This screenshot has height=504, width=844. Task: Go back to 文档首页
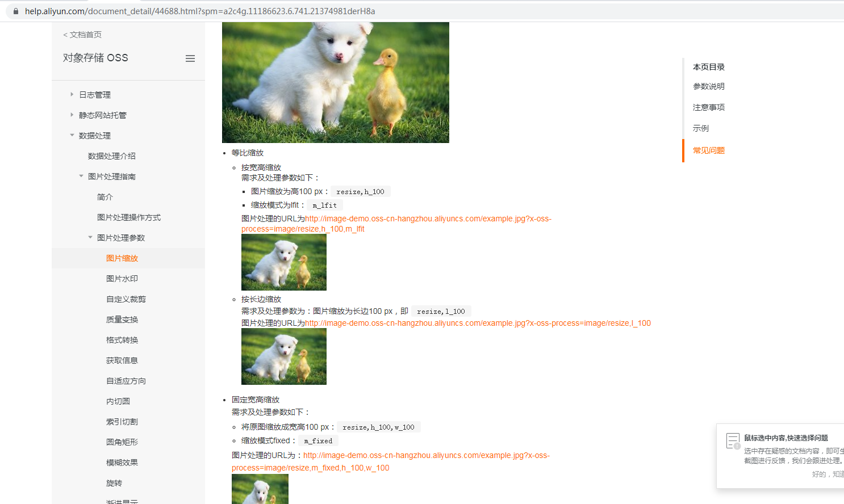click(82, 35)
